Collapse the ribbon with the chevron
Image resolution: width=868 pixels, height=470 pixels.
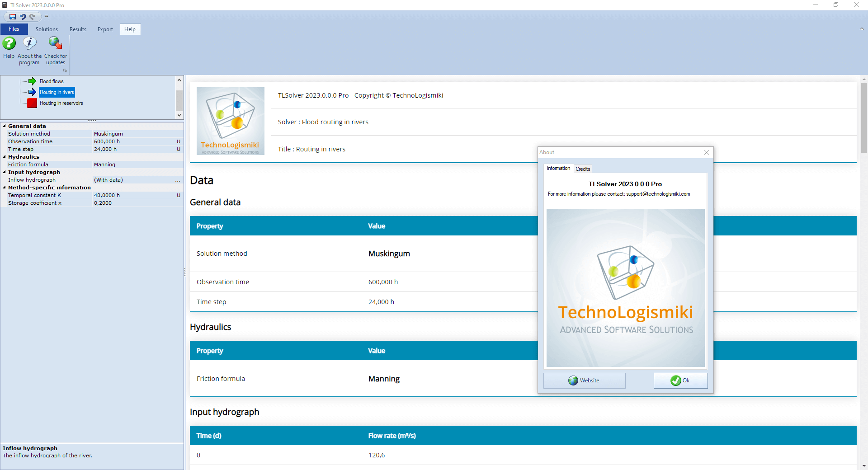click(861, 29)
